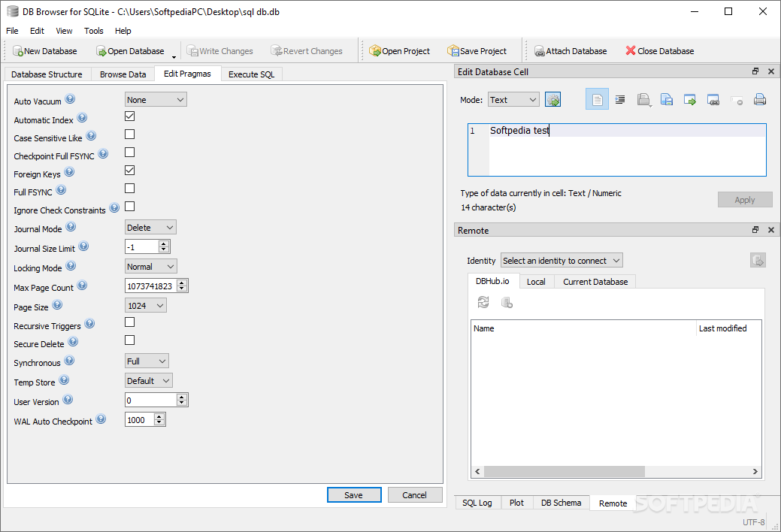Open help for Secure Delete pragma
Image resolution: width=781 pixels, height=532 pixels.
click(x=73, y=342)
